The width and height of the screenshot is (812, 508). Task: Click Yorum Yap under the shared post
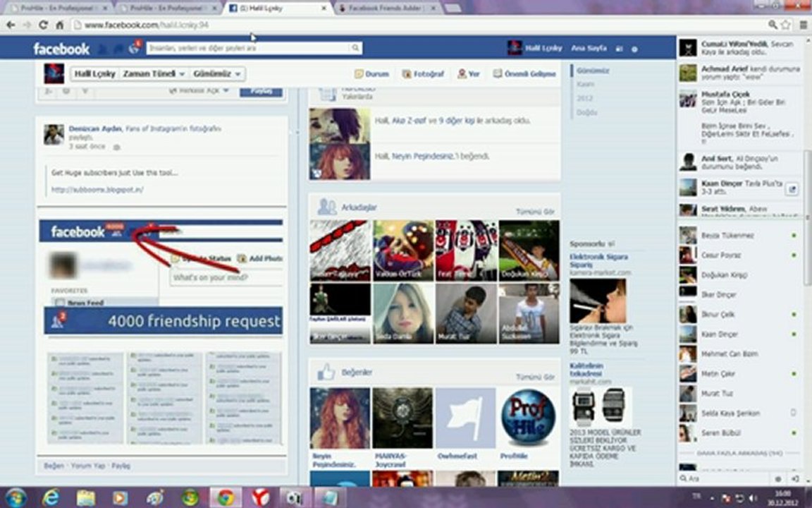(x=88, y=466)
